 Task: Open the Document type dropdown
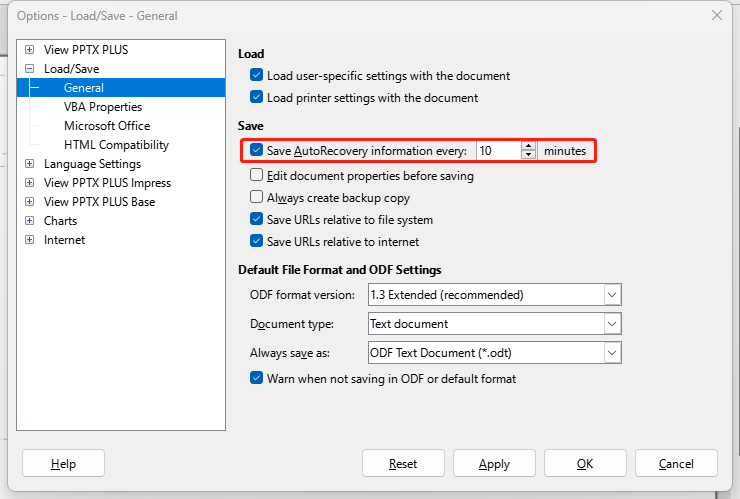(612, 324)
